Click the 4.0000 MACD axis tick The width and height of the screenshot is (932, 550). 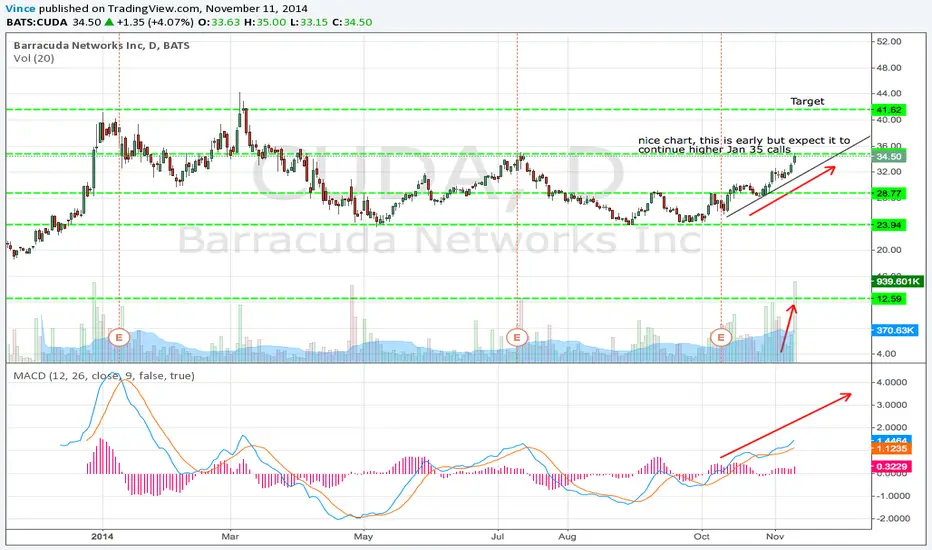892,382
